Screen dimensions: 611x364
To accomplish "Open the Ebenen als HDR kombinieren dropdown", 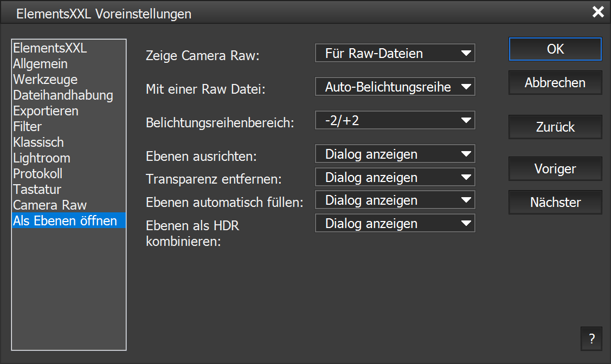I will (x=395, y=223).
